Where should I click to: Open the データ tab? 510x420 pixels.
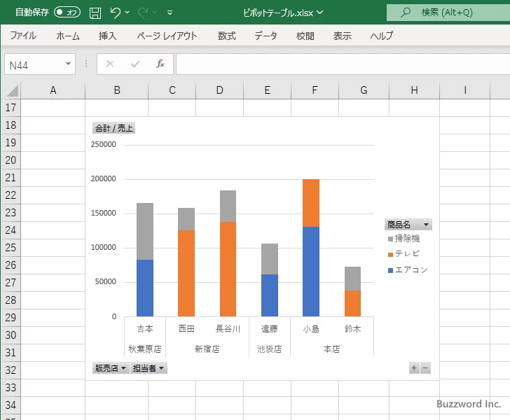pyautogui.click(x=266, y=36)
